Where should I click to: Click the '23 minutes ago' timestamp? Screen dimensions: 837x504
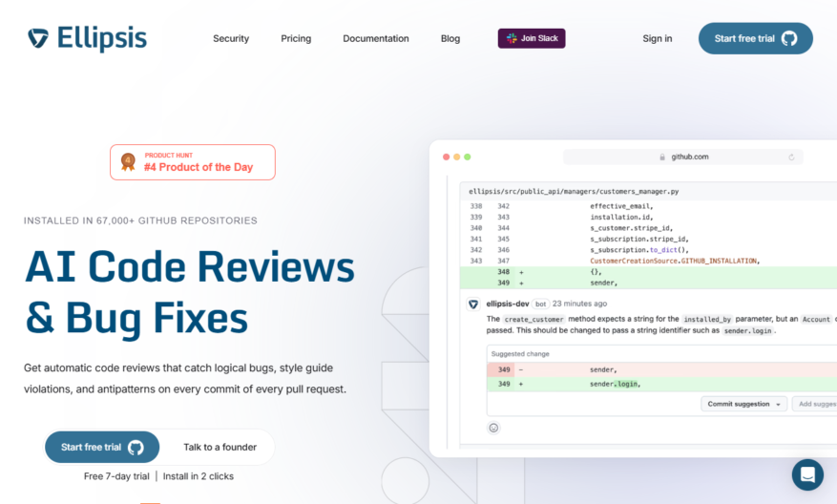579,304
